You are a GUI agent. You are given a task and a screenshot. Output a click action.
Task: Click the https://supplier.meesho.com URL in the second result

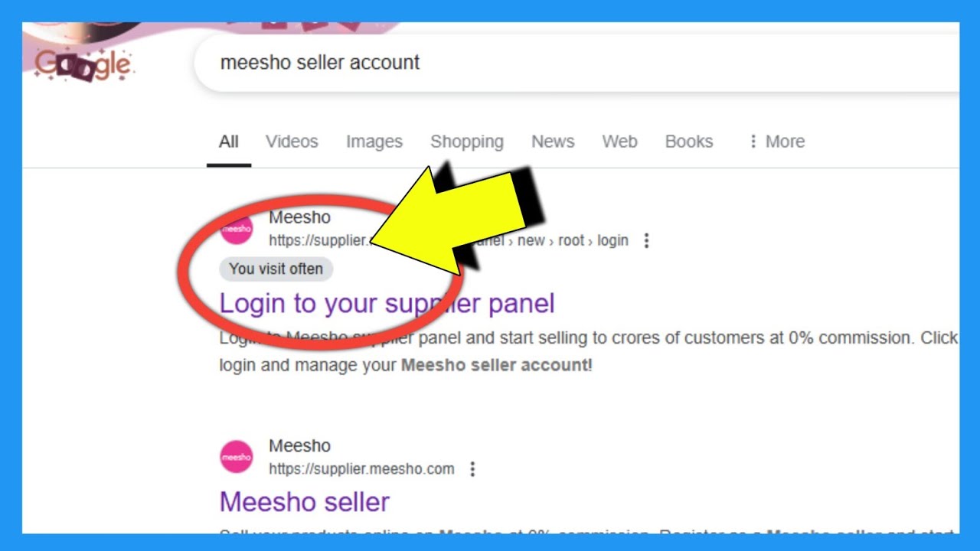(x=361, y=469)
